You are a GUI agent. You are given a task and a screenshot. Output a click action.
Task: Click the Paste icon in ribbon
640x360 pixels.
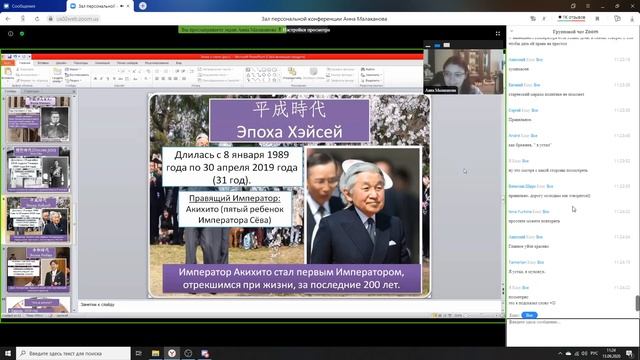[7, 72]
